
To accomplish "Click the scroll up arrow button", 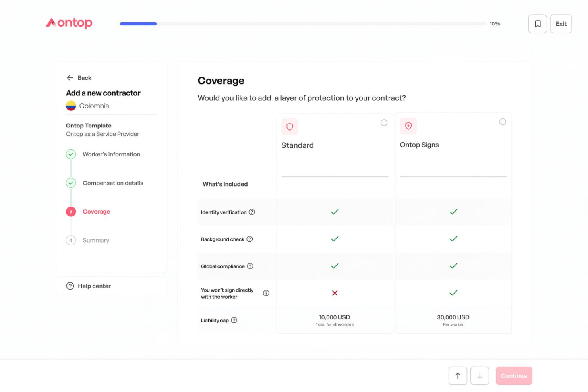I will pos(458,376).
